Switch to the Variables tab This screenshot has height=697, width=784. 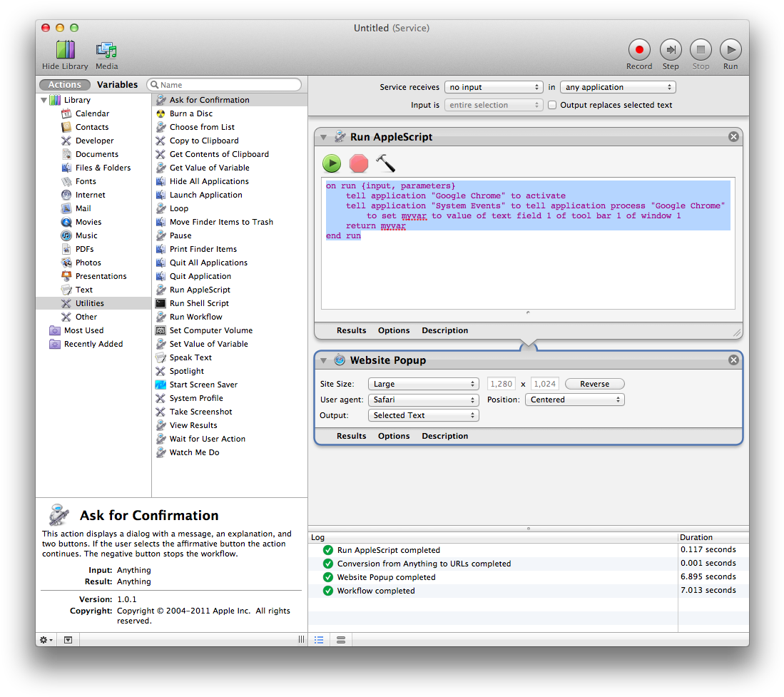coord(117,84)
